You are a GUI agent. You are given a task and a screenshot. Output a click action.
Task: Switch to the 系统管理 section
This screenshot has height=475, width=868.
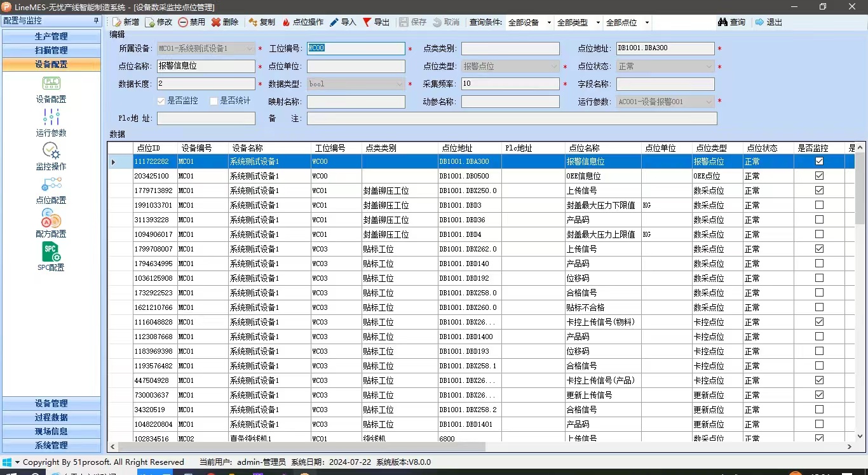pyautogui.click(x=51, y=445)
